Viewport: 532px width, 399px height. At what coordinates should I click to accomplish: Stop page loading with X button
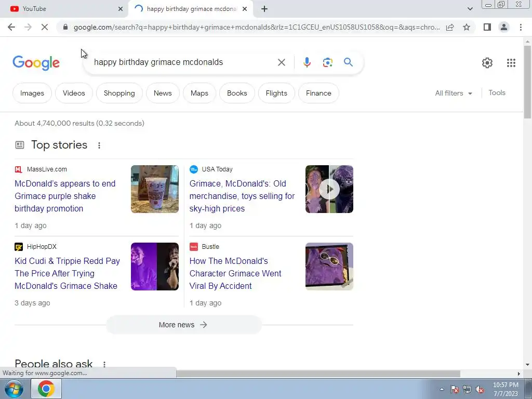click(x=45, y=27)
